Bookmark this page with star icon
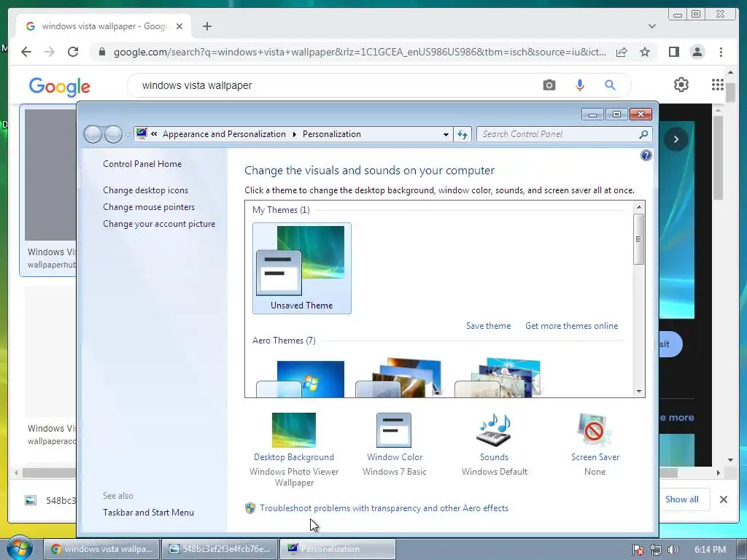 coord(645,52)
